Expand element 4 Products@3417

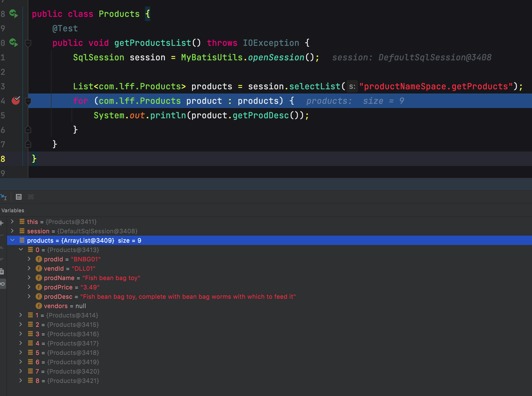21,343
